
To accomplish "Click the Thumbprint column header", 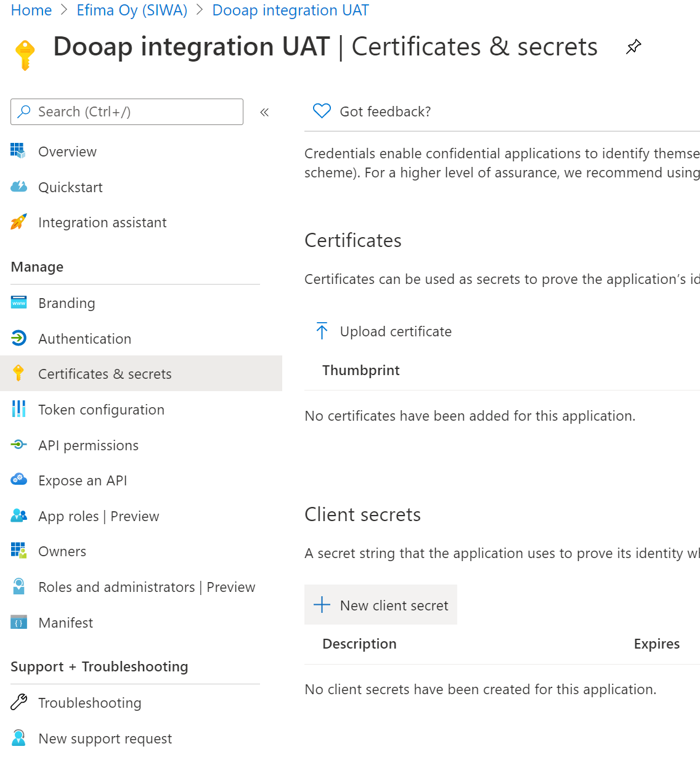I will tap(361, 370).
